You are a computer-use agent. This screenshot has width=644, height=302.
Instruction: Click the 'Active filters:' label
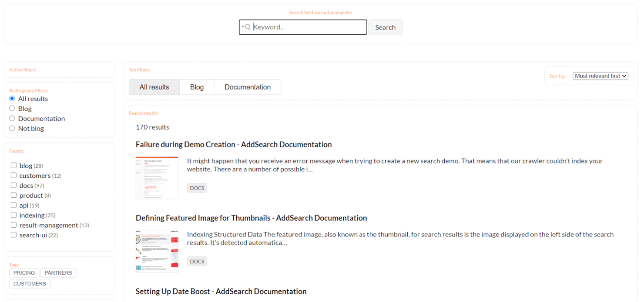pyautogui.click(x=23, y=70)
